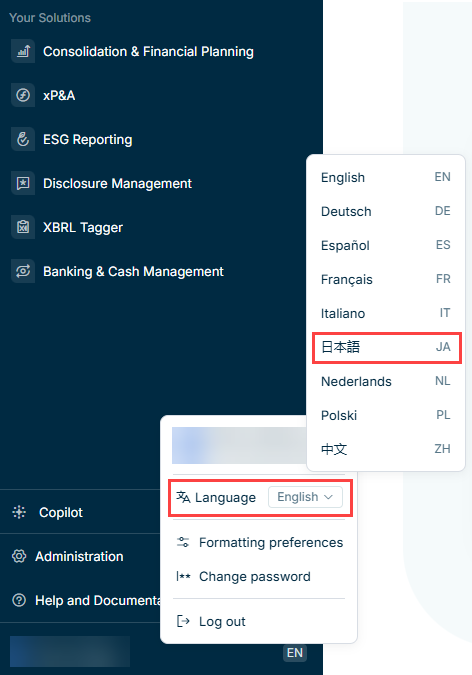The width and height of the screenshot is (472, 675).
Task: Go to Administration
Action: pos(79,556)
